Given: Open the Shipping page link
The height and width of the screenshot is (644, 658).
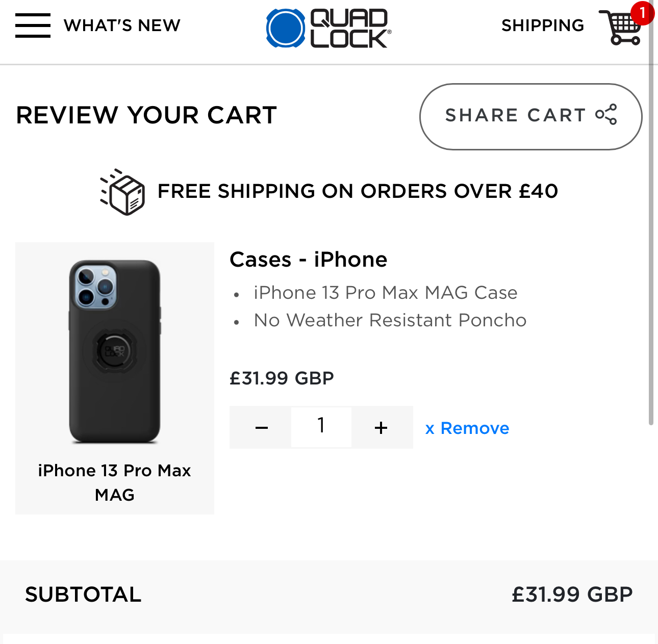Looking at the screenshot, I should coord(542,25).
